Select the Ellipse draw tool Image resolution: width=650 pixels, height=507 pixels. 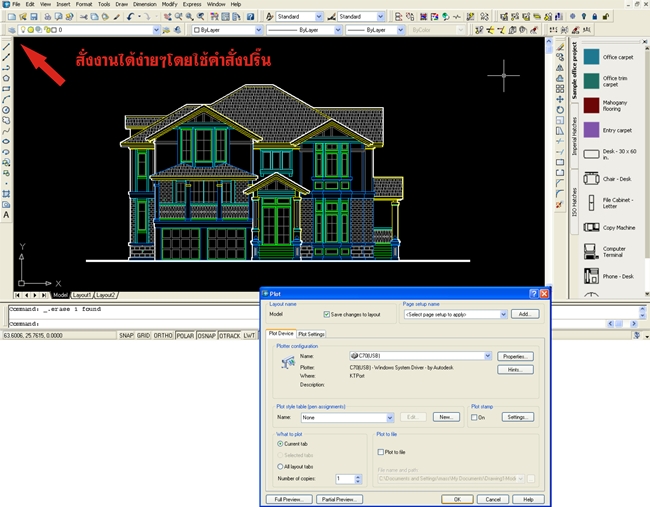tap(6, 141)
